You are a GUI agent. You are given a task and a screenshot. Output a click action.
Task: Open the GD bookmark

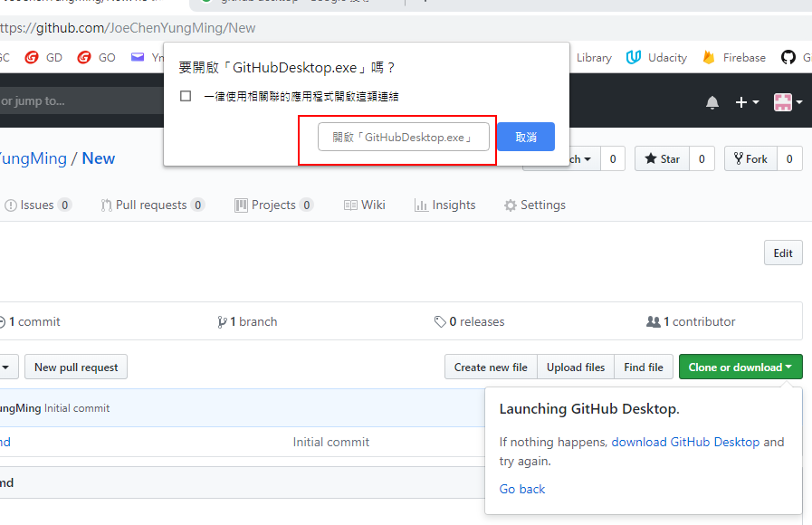point(43,57)
